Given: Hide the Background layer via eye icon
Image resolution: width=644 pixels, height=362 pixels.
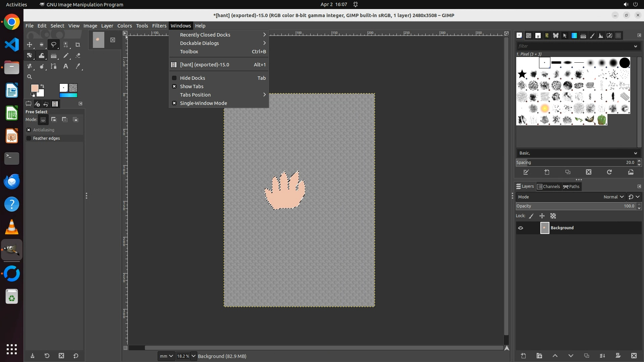Looking at the screenshot, I should pos(521,228).
